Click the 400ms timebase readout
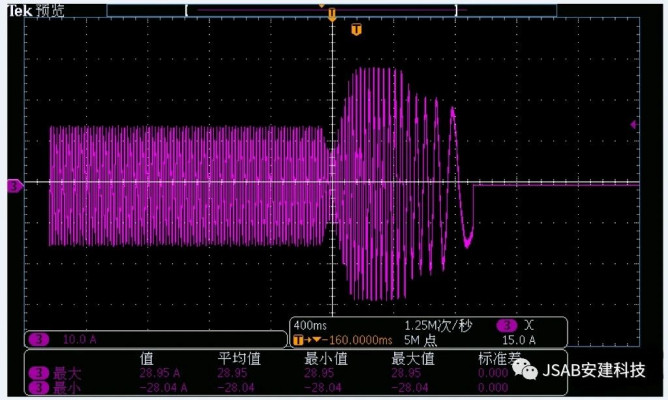 [310, 326]
